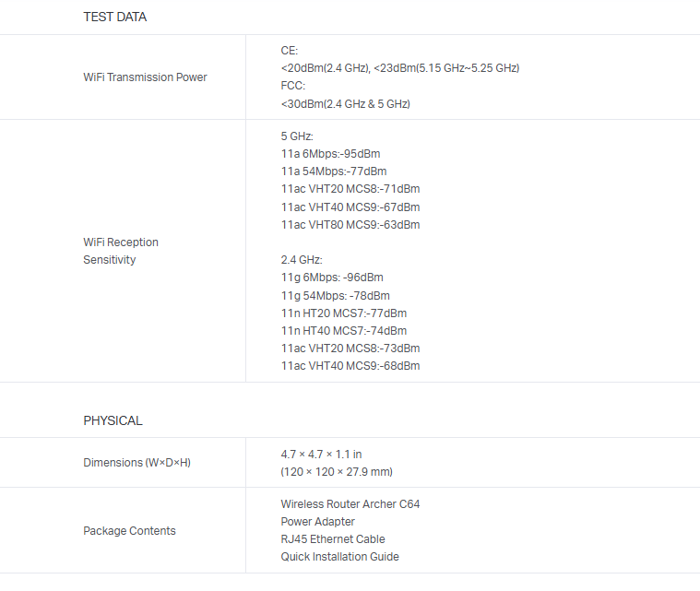Click the 11n HT40 MCS7:-74dBm entry
The height and width of the screenshot is (591, 700).
point(343,331)
